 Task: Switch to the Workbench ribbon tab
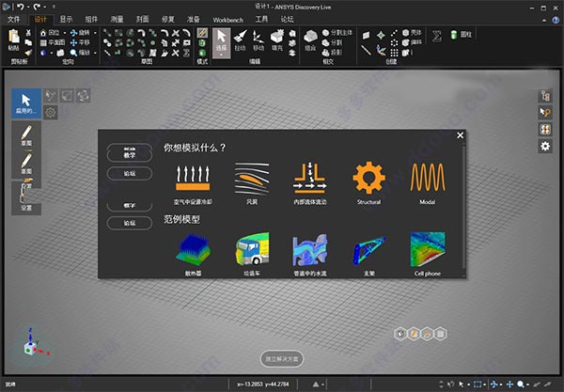pyautogui.click(x=228, y=20)
